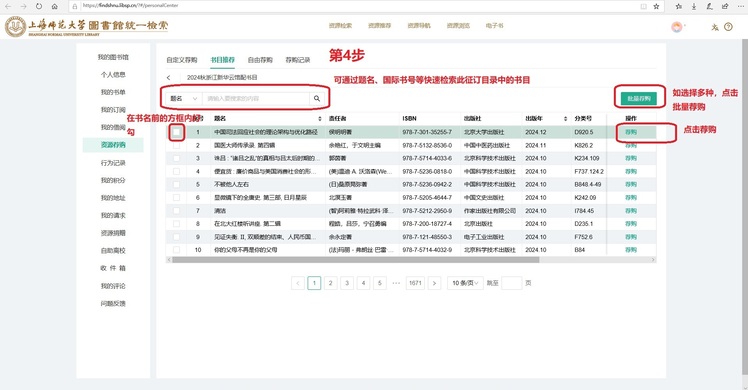The height and width of the screenshot is (390, 748).
Task: Go to previous page arrow in pagination
Action: [x=298, y=283]
